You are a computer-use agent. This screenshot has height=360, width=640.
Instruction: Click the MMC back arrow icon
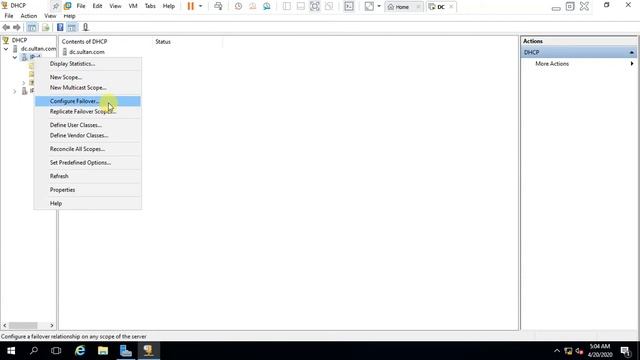[6, 27]
